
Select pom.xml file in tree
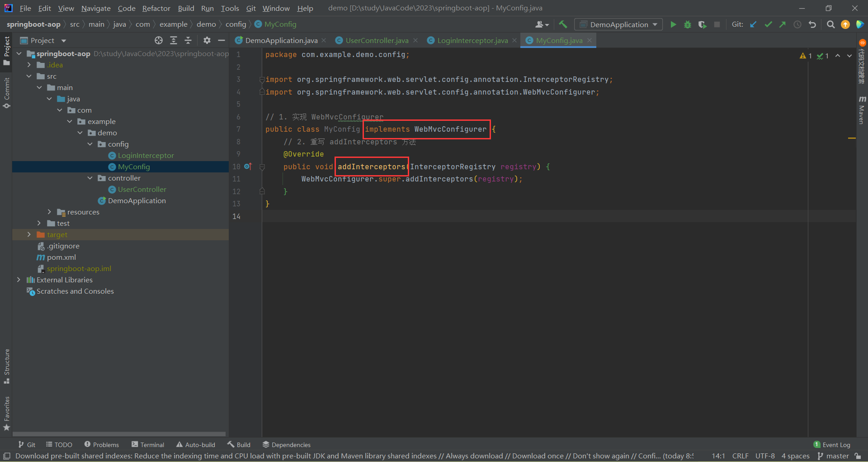coord(61,257)
